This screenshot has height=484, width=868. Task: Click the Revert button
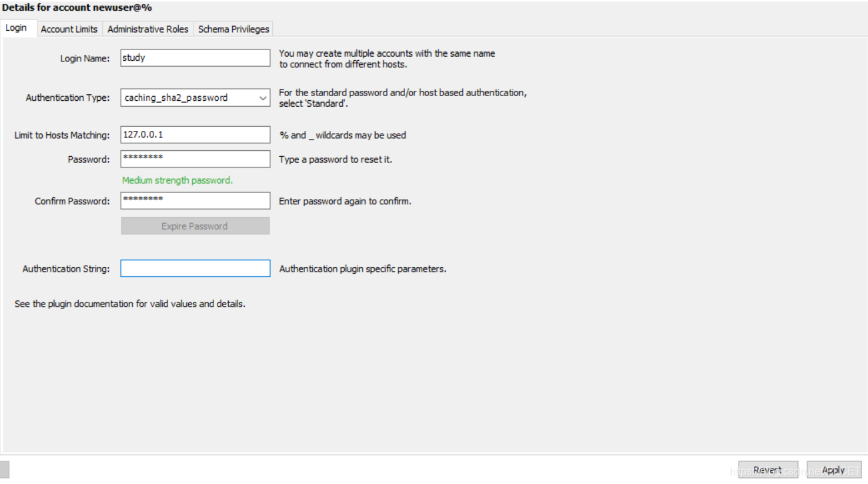(x=768, y=470)
